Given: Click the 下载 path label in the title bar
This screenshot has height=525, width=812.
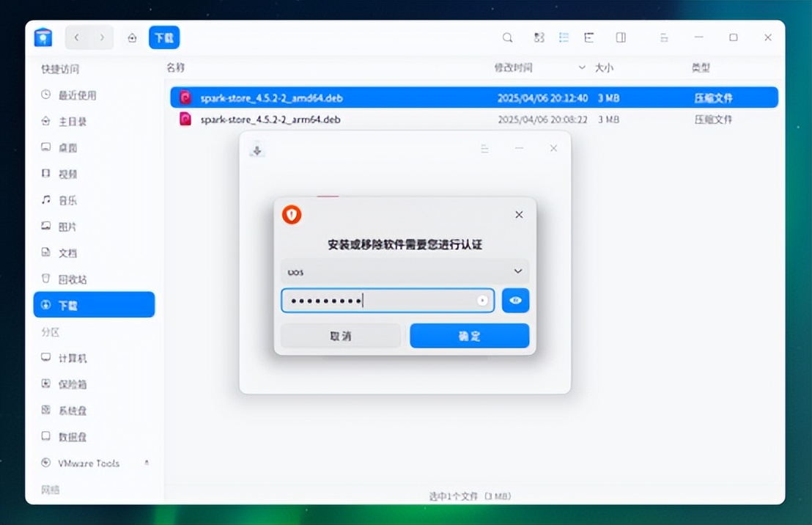Looking at the screenshot, I should 163,37.
